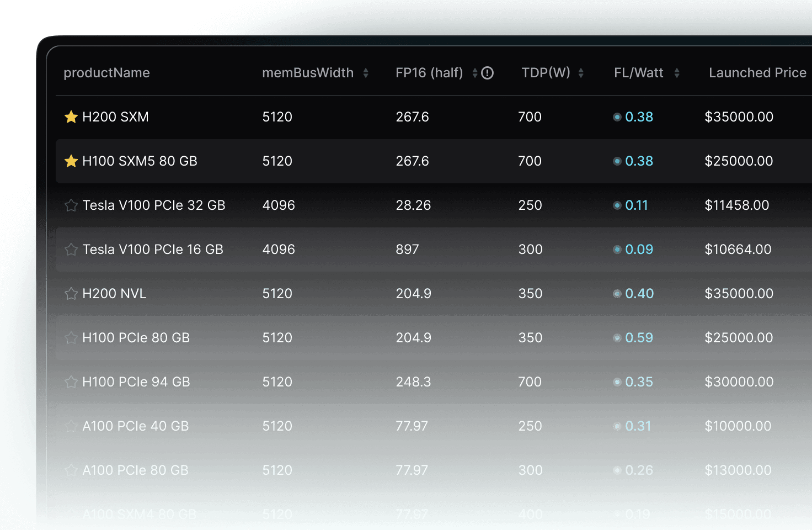Click price $30000.00

point(739,382)
